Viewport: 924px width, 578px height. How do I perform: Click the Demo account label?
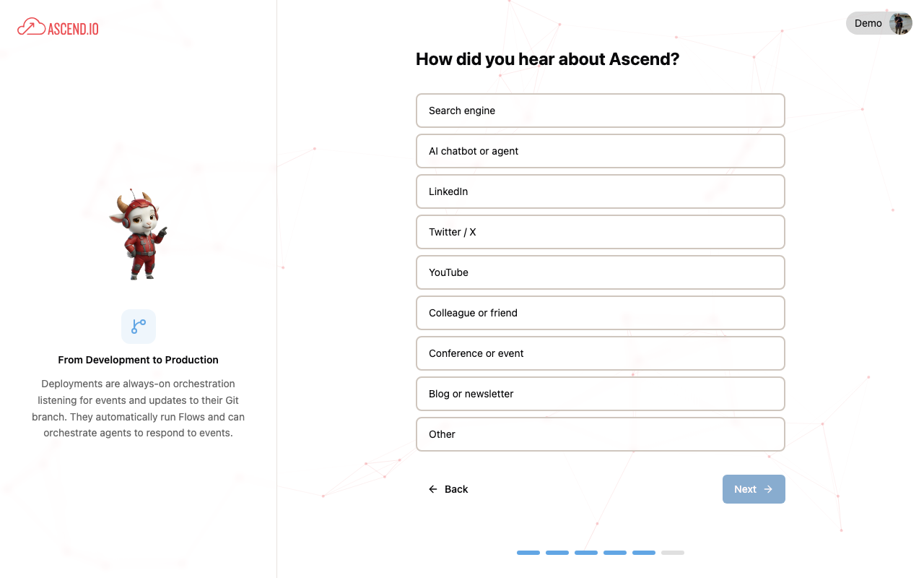pos(867,23)
